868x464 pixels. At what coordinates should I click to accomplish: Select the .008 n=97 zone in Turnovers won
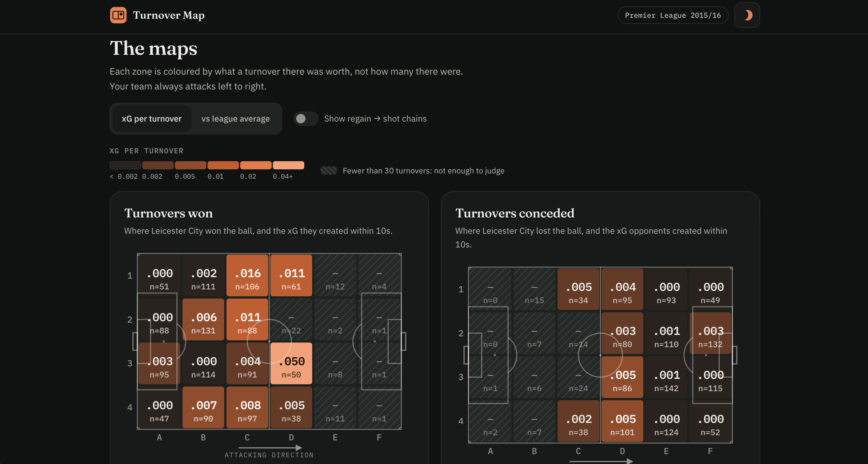(x=247, y=407)
